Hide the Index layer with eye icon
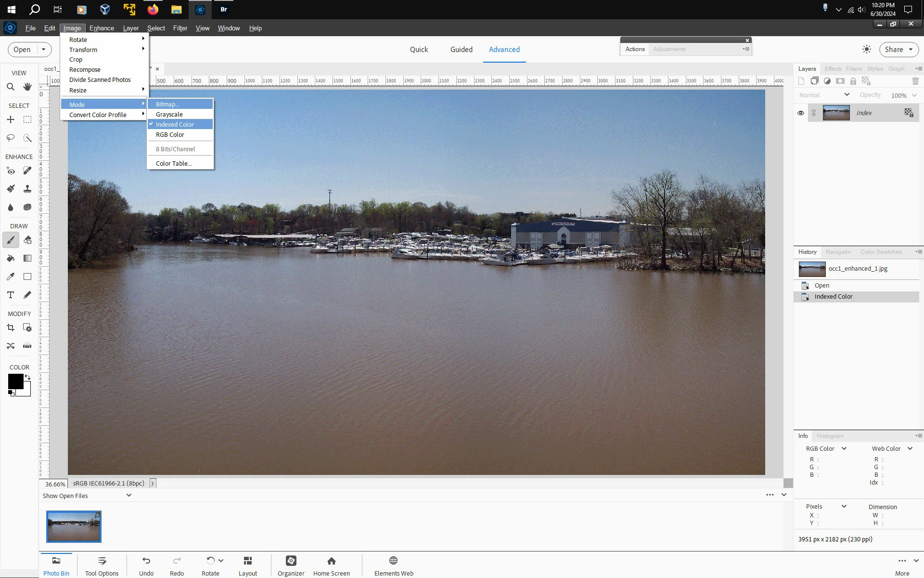 tap(801, 113)
